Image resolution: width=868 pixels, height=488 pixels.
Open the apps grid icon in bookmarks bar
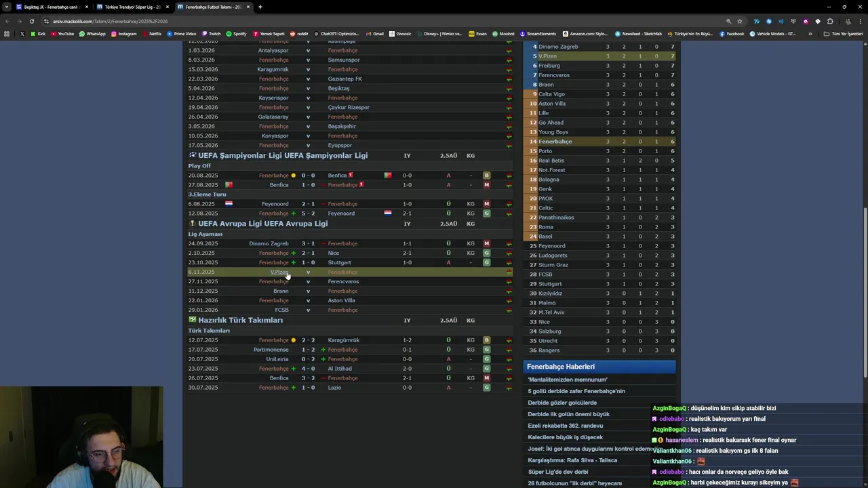[x=7, y=34]
